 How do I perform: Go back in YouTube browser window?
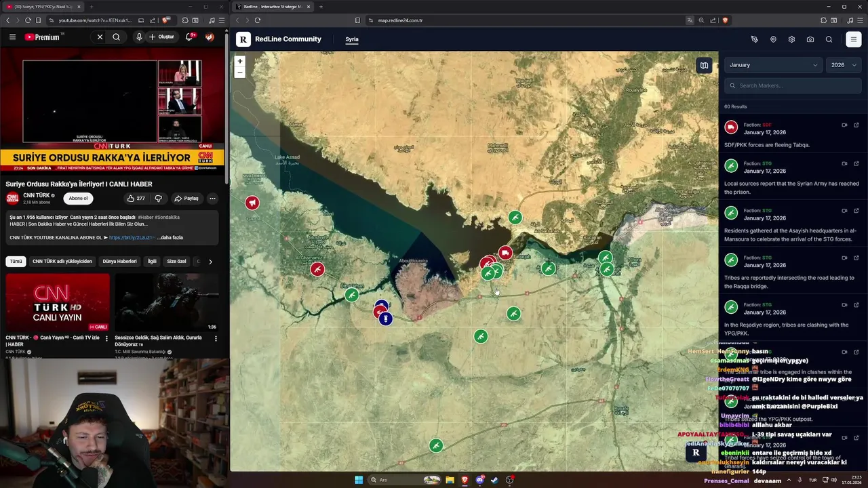(x=7, y=20)
